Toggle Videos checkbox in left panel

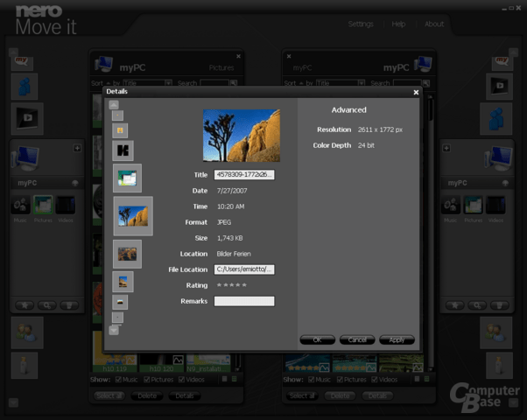pyautogui.click(x=181, y=380)
